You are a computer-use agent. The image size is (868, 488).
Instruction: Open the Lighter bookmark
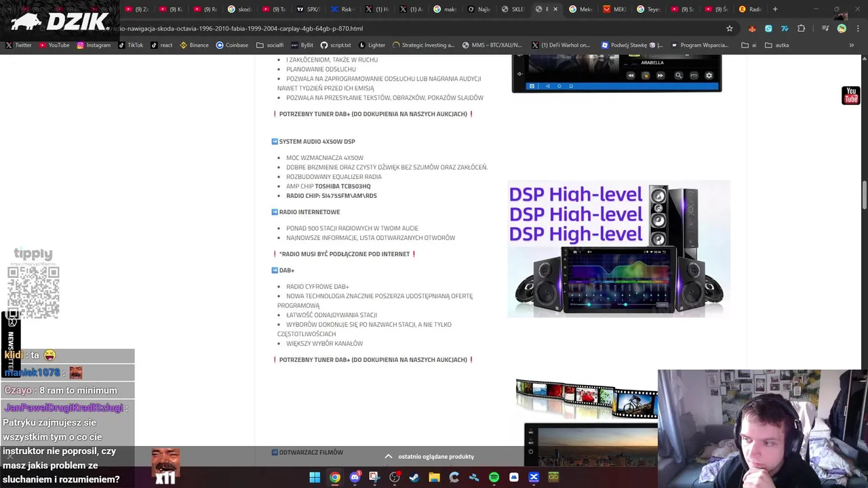pos(372,45)
